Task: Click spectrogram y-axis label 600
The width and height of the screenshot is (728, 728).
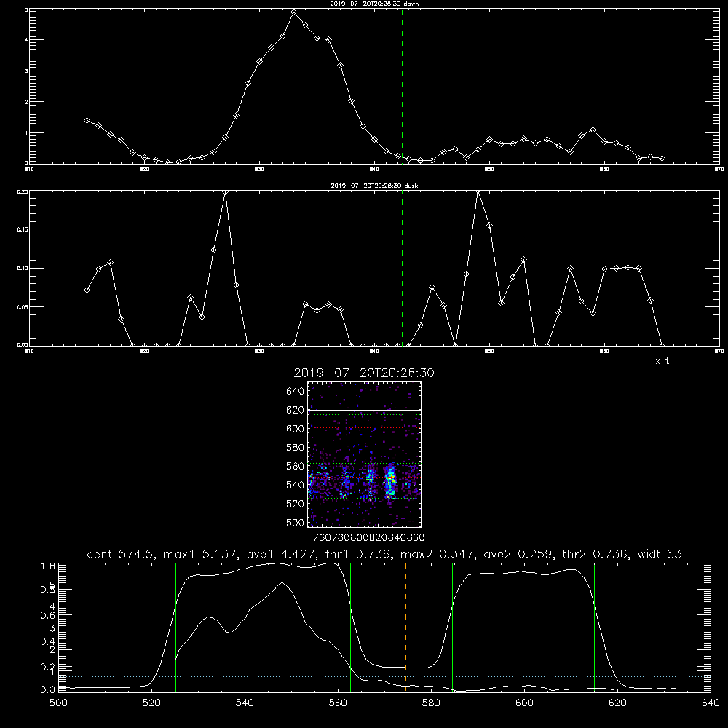Action: (x=296, y=429)
